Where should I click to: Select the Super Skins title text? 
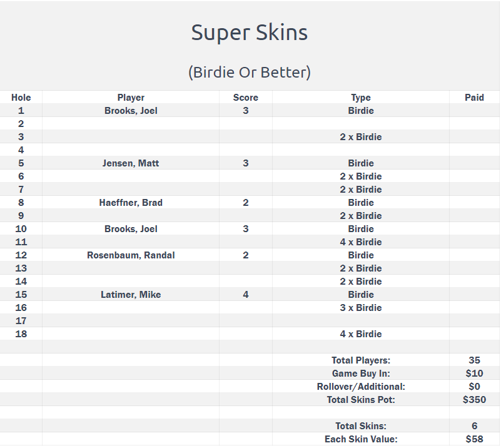point(249,33)
